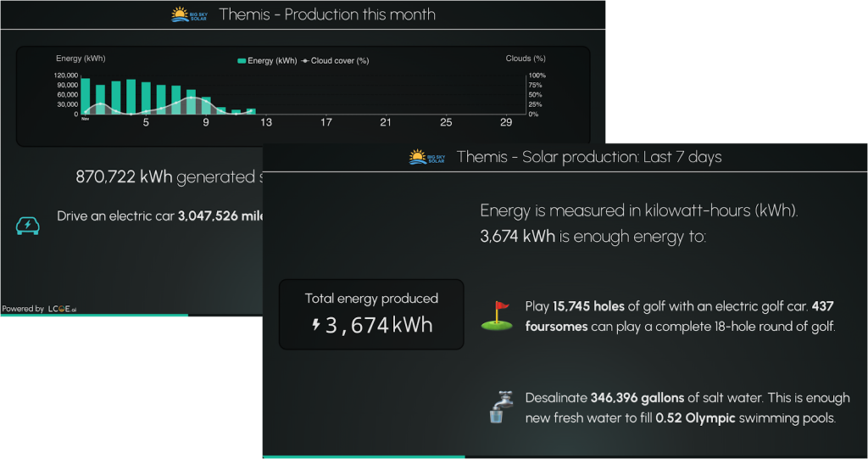Toggle the Energy (kWh) legend series

267,60
